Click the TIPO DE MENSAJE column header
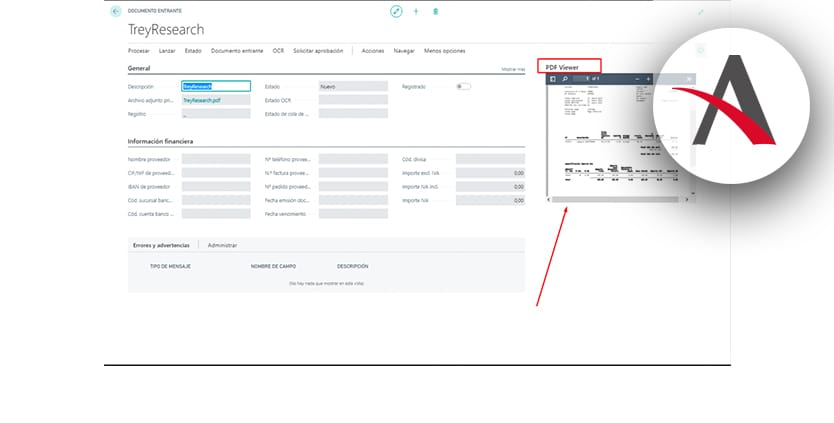 click(170, 266)
